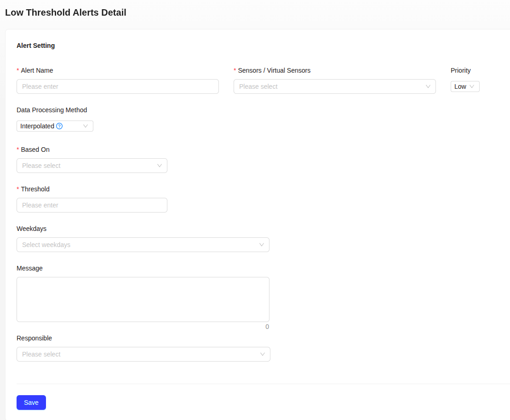Click the Low Threshold Alerts Detail heading
Screen dimensions: 510x420
pyautogui.click(x=65, y=12)
